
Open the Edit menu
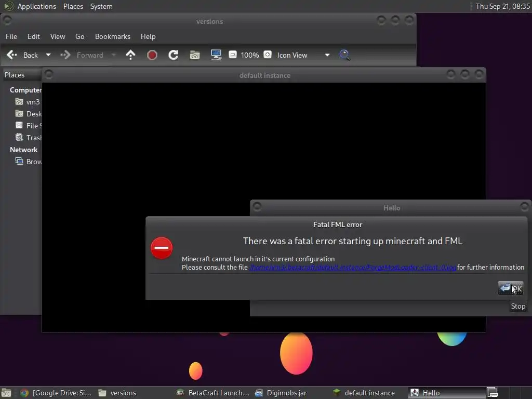pos(34,36)
